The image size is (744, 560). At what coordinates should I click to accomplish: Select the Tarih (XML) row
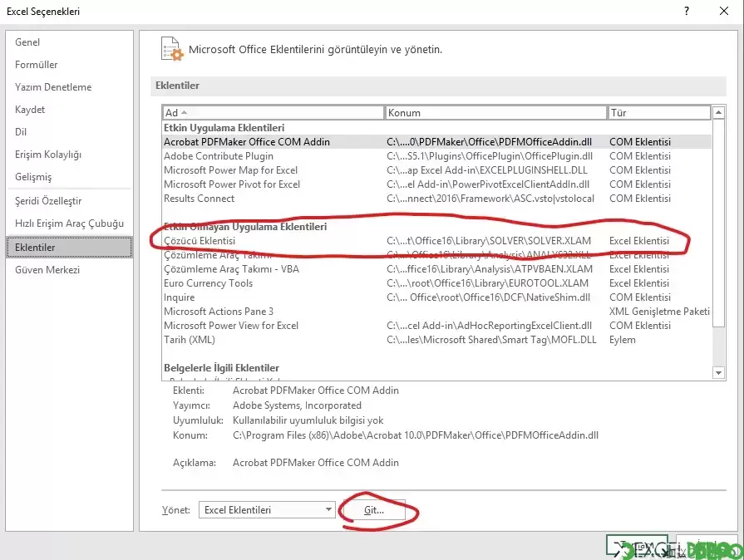(x=436, y=340)
